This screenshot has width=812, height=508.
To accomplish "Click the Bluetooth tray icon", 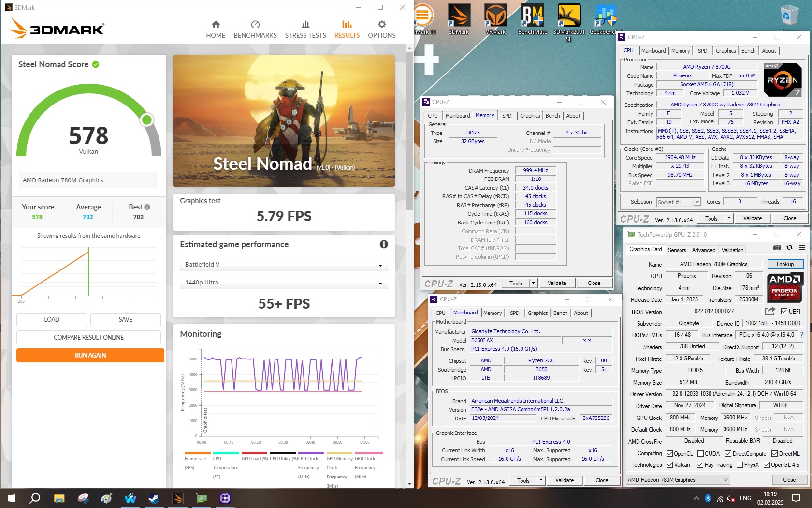I will [x=708, y=498].
